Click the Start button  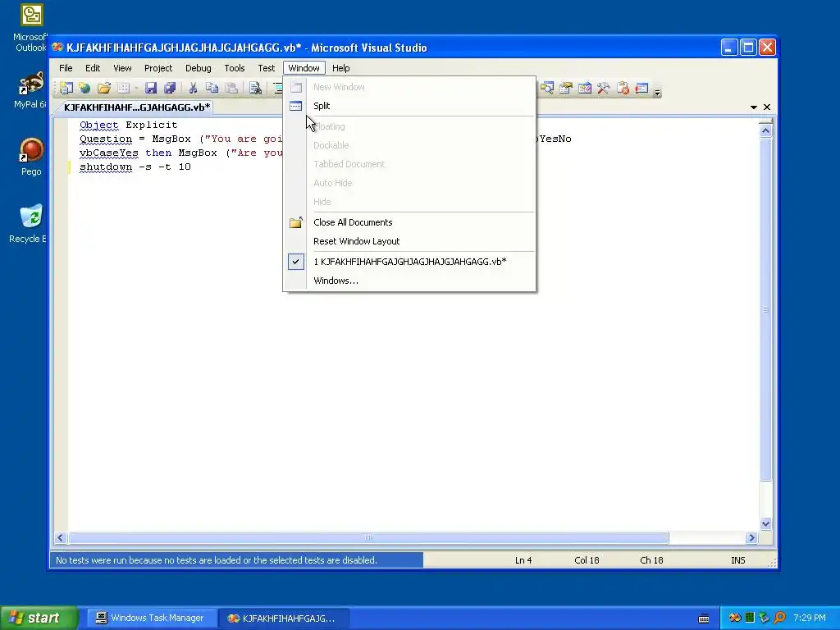pyautogui.click(x=39, y=618)
